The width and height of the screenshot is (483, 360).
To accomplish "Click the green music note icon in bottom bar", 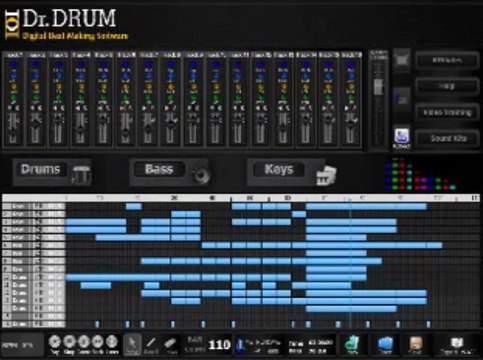I will pyautogui.click(x=352, y=344).
